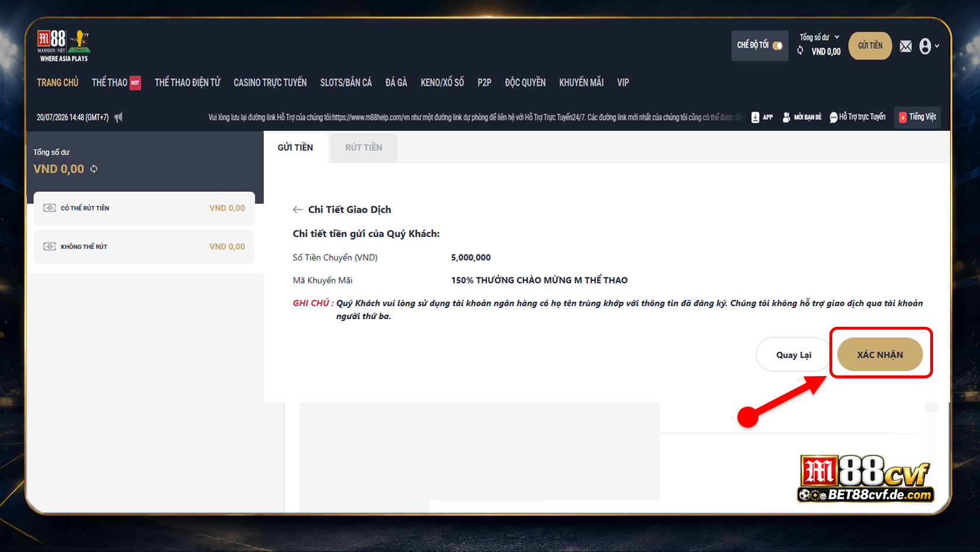Viewport: 980px width, 552px height.
Task: Go to TRANG CHỦ menu
Action: (57, 83)
